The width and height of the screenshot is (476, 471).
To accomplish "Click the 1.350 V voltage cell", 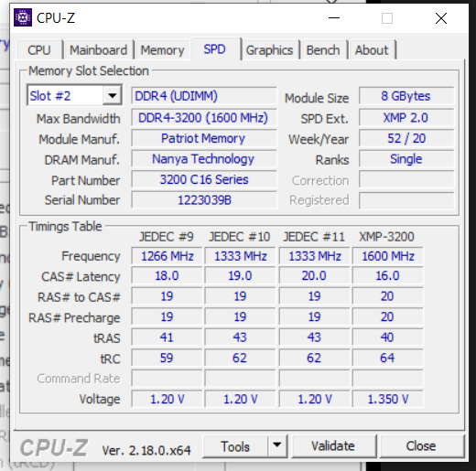I will coord(388,399).
